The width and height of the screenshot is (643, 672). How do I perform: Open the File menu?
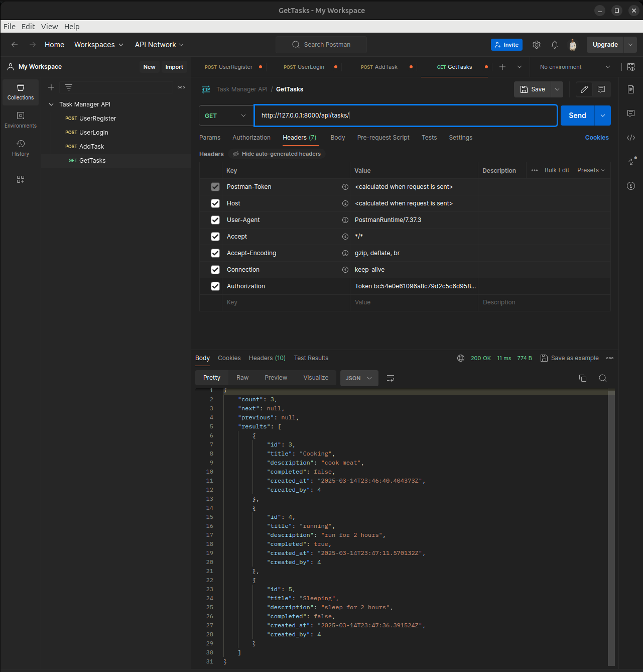[x=10, y=27]
